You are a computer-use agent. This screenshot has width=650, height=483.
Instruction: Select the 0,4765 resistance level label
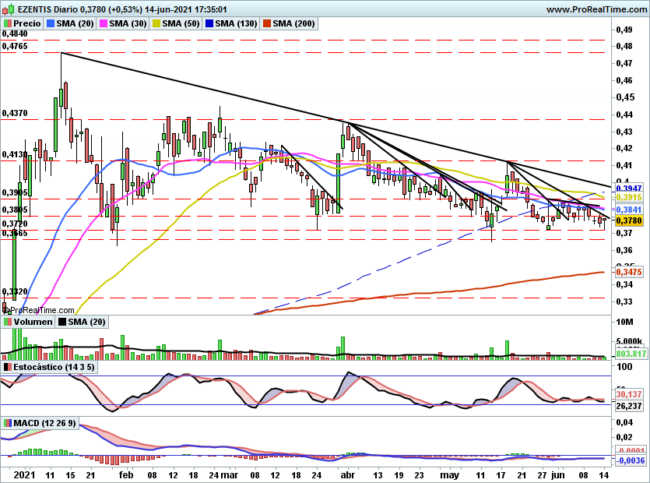[x=15, y=46]
